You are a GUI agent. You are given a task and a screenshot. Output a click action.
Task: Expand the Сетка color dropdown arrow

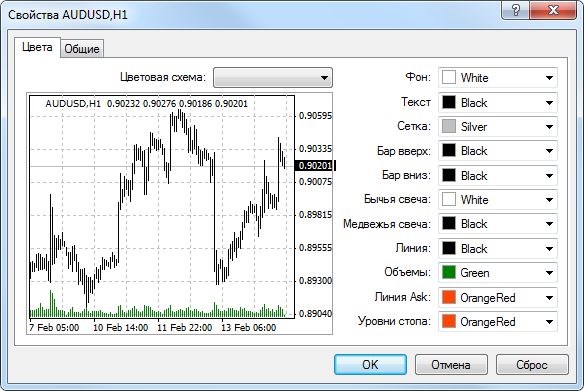coord(549,127)
